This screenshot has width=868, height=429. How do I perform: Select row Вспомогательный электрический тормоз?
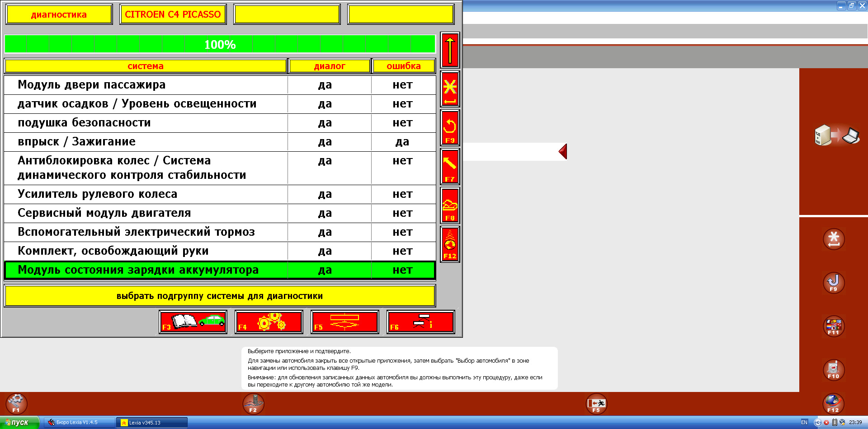(x=220, y=232)
